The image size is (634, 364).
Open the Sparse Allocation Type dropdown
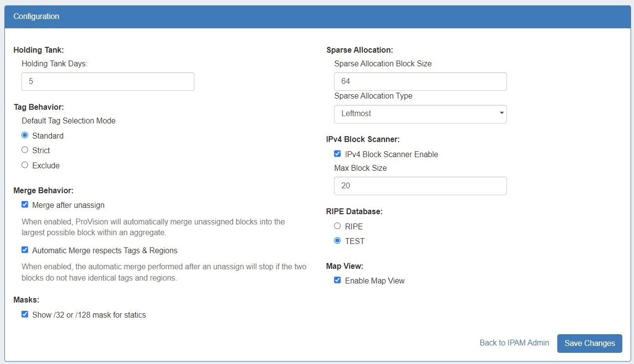pos(420,114)
